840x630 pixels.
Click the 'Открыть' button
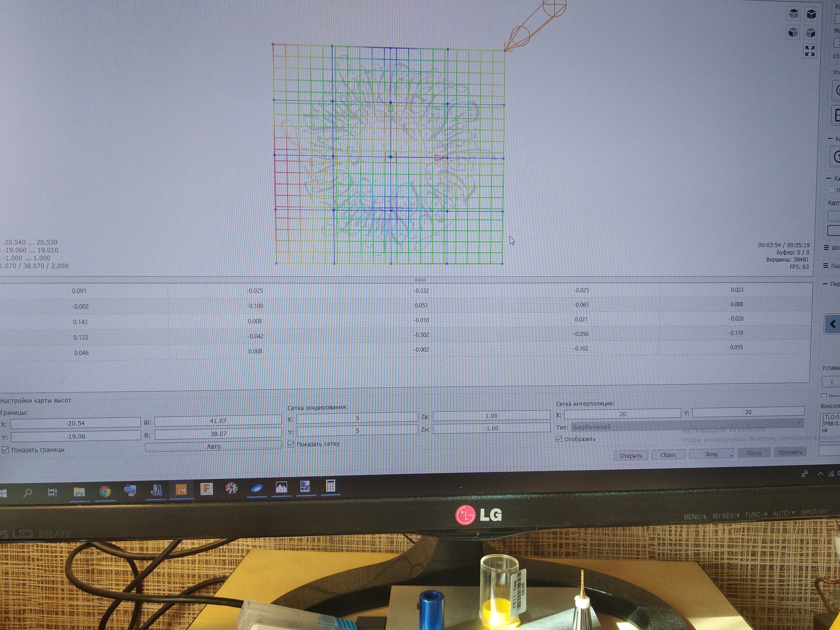point(631,455)
